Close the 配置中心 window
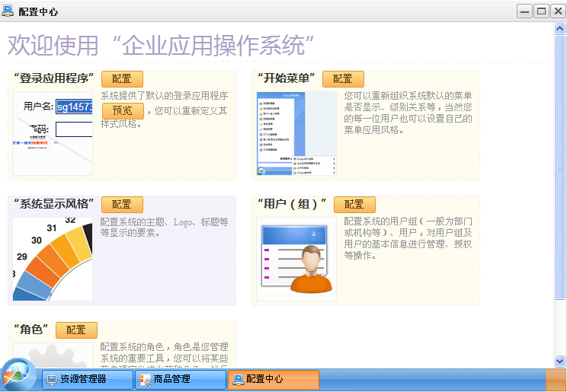 click(558, 11)
